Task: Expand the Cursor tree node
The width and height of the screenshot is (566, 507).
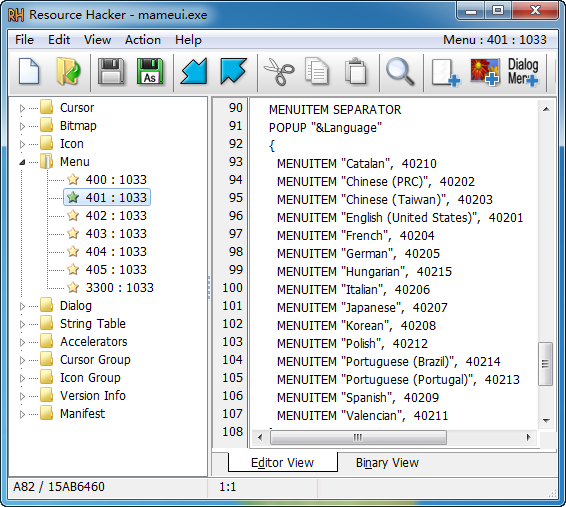Action: coord(22,108)
